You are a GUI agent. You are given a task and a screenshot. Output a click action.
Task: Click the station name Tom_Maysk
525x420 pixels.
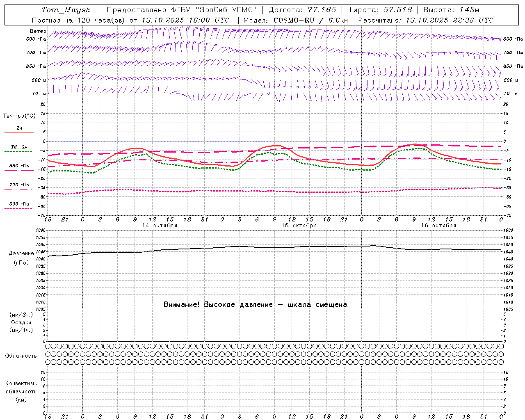(66, 10)
